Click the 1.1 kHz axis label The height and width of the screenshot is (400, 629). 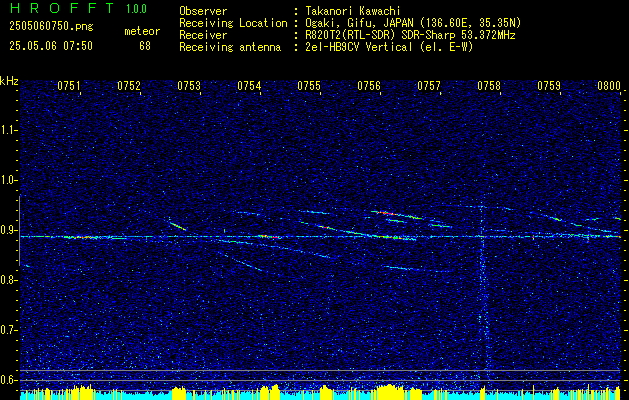coord(8,130)
